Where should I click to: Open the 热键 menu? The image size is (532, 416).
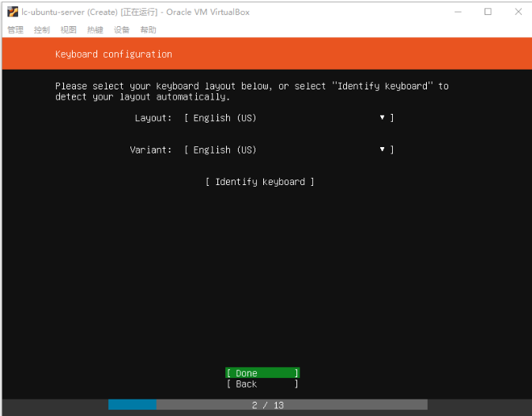pos(96,30)
